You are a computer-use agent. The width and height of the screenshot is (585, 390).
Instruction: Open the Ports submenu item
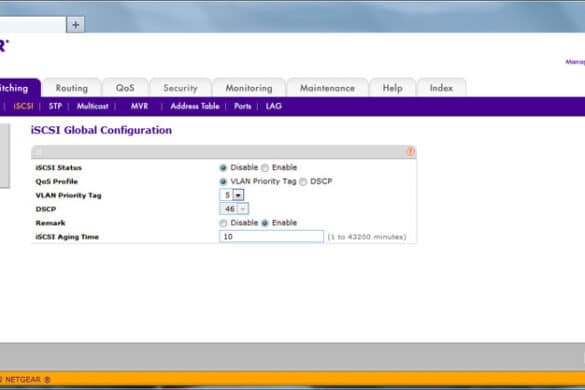pyautogui.click(x=243, y=106)
